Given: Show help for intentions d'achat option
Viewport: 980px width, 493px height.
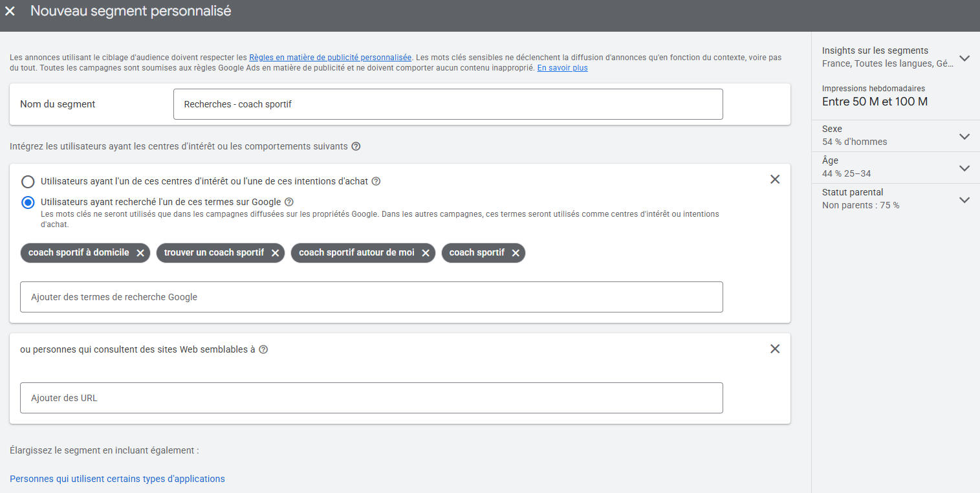Looking at the screenshot, I should click(376, 181).
